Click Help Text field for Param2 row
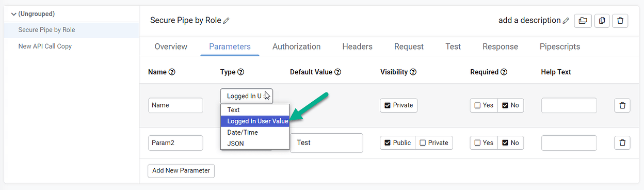644x190 pixels. (569, 143)
